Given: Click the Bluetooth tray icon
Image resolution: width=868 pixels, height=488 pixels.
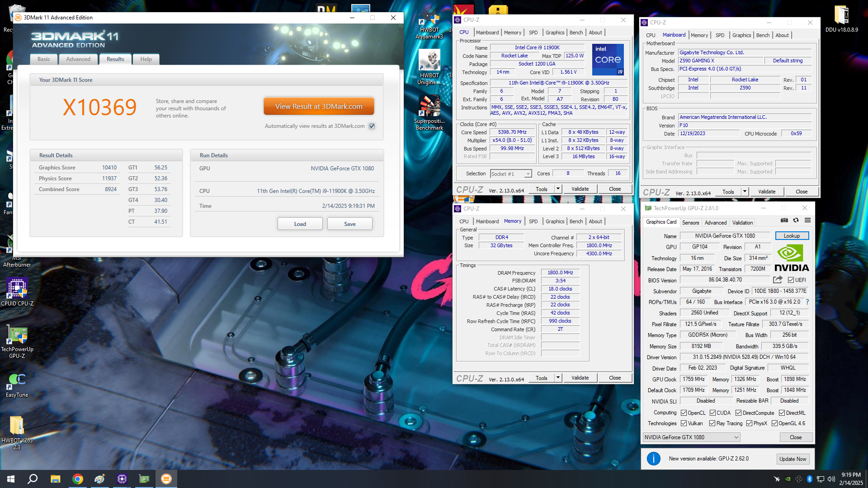Looking at the screenshot, I should (x=810, y=479).
